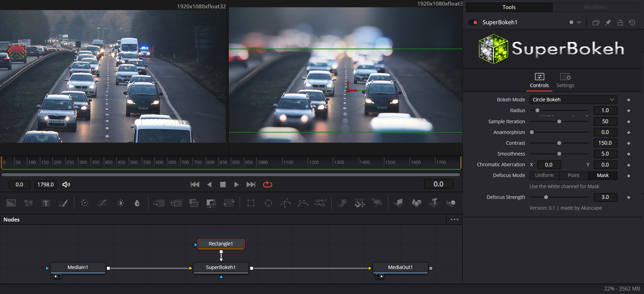Viewport: 644px width, 294px height.
Task: Add a wavy multi-spline mask from the toolbar
Action: coord(320,203)
